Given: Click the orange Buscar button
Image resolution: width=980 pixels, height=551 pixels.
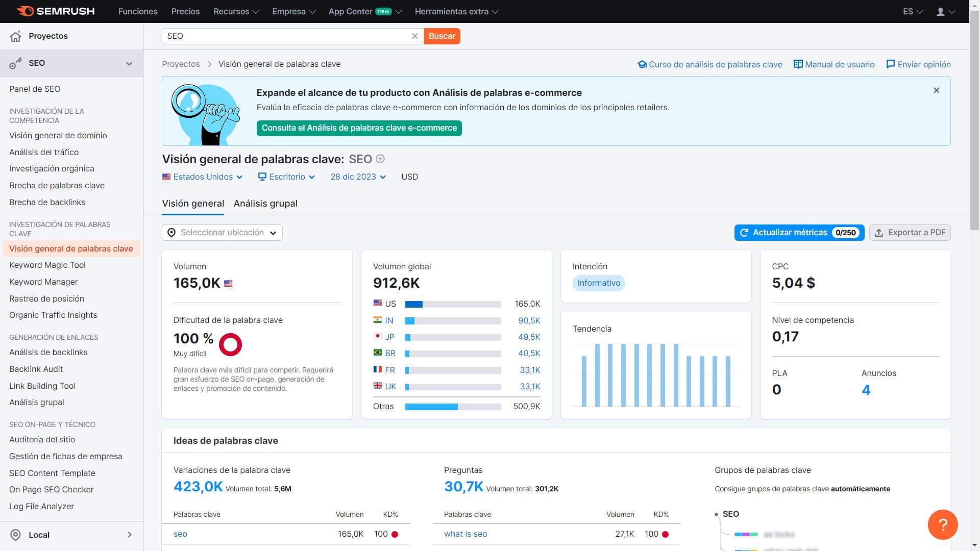Looking at the screenshot, I should 442,36.
